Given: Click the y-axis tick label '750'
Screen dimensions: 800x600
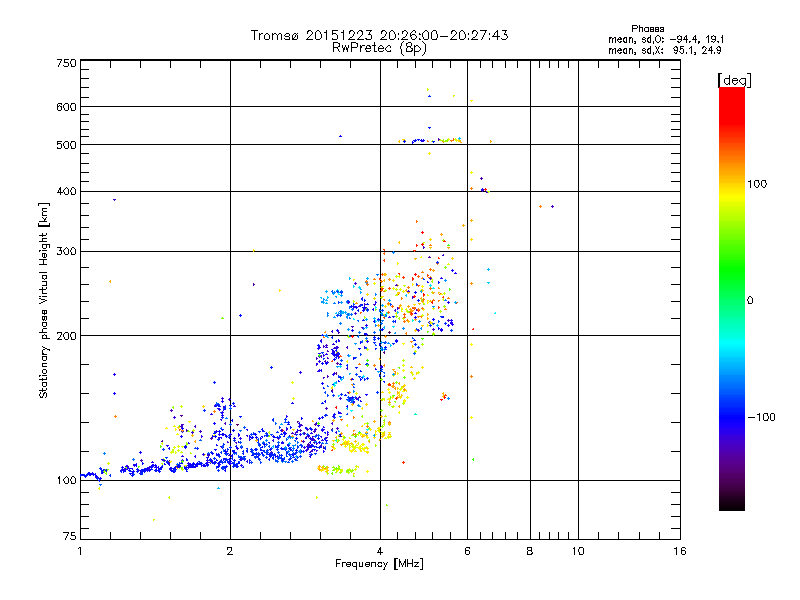Looking at the screenshot, I should pos(66,63).
